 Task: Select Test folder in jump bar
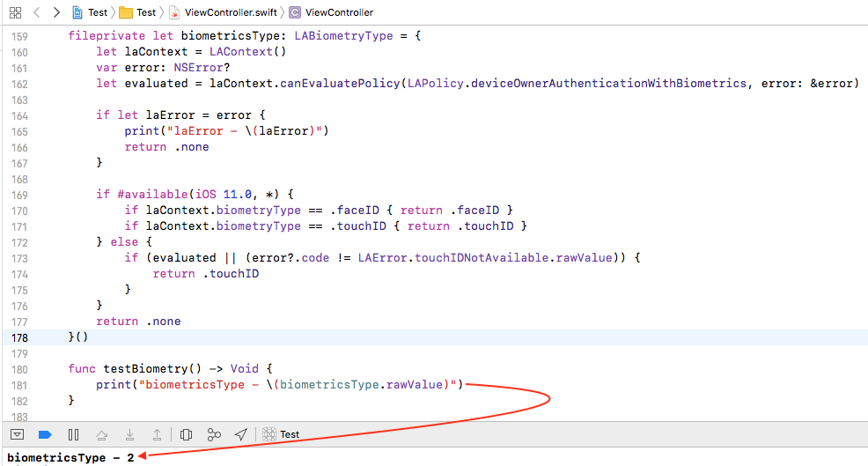tap(138, 12)
